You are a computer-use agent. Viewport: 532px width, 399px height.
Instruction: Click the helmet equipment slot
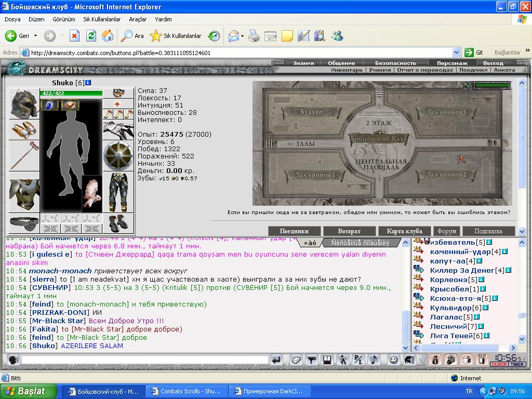[24, 104]
